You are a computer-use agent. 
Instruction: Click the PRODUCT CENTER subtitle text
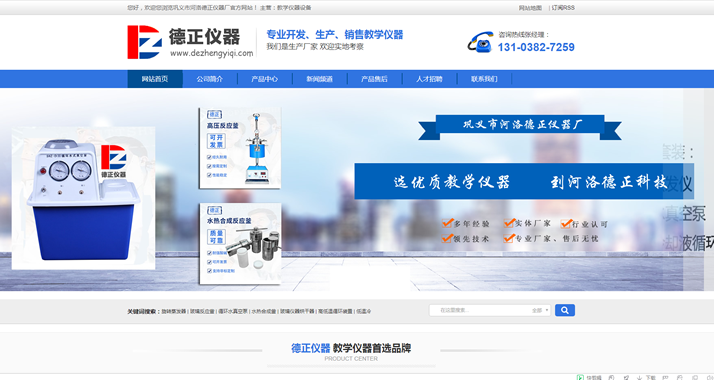[351, 359]
